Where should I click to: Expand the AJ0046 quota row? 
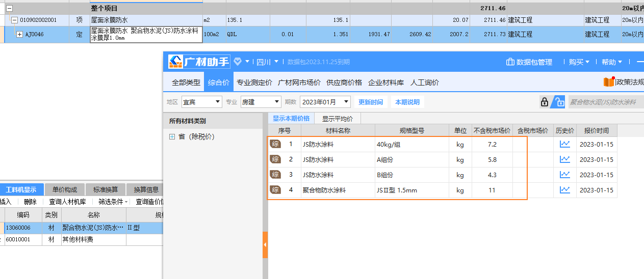[20, 35]
